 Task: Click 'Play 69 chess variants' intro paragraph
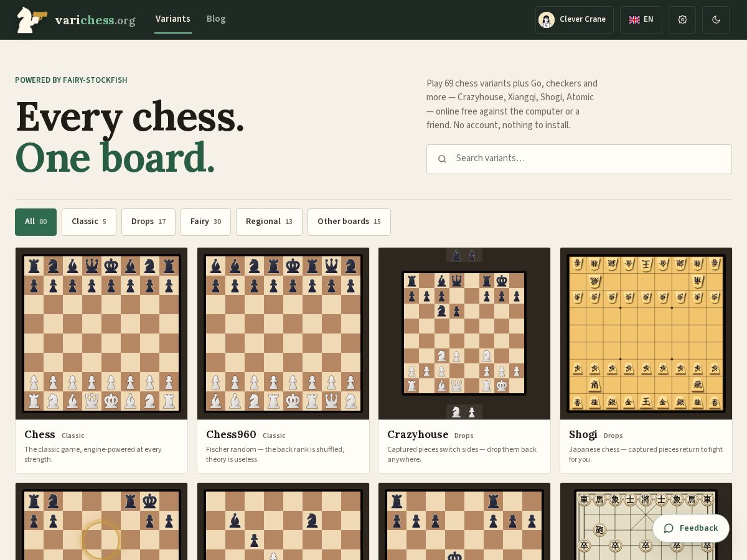click(512, 104)
